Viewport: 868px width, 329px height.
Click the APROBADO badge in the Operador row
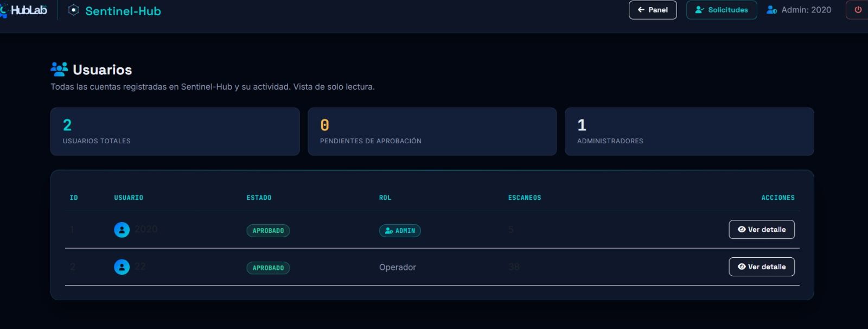(x=268, y=268)
